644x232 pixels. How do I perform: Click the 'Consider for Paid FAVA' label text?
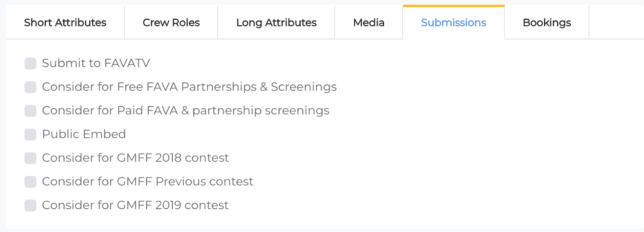pyautogui.click(x=186, y=111)
